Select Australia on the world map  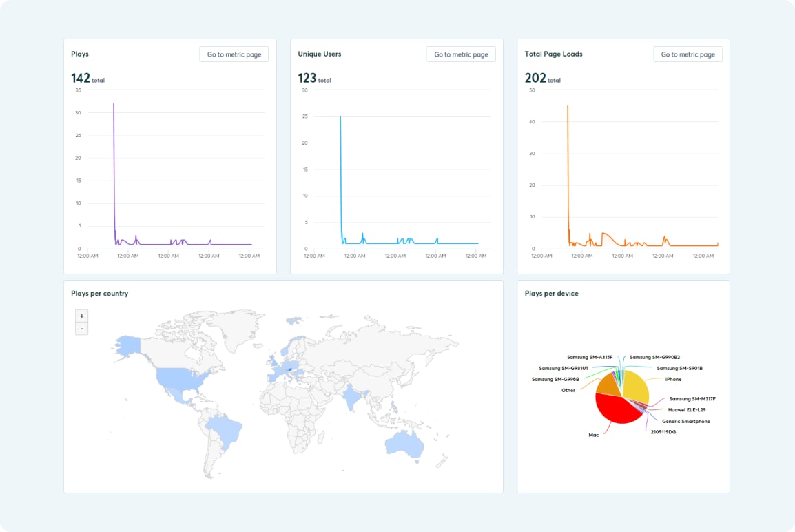point(404,443)
